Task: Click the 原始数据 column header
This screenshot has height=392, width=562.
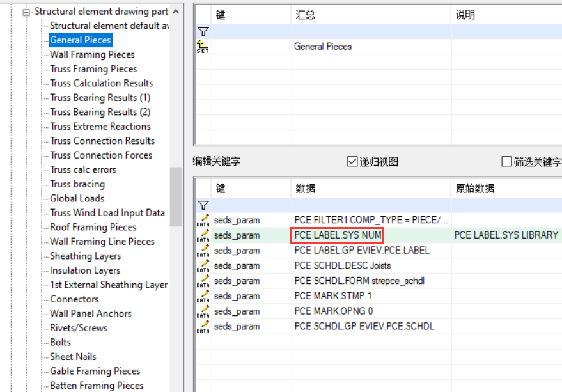Action: (506, 188)
